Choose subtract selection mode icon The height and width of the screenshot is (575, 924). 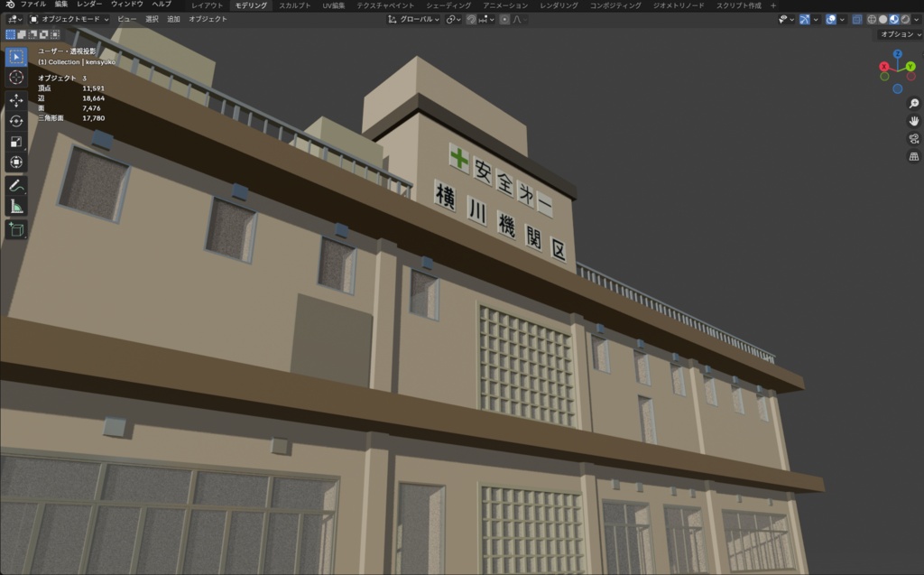pos(33,35)
